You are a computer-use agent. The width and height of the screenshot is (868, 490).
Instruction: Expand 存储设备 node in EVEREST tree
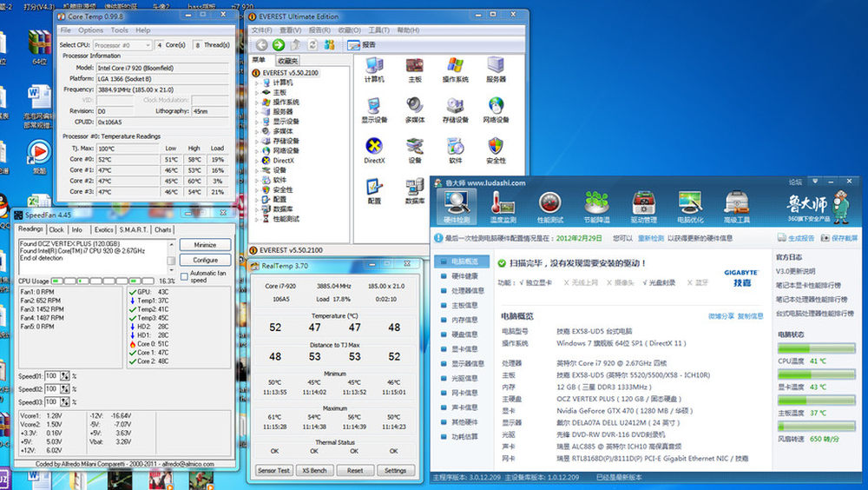click(x=257, y=141)
